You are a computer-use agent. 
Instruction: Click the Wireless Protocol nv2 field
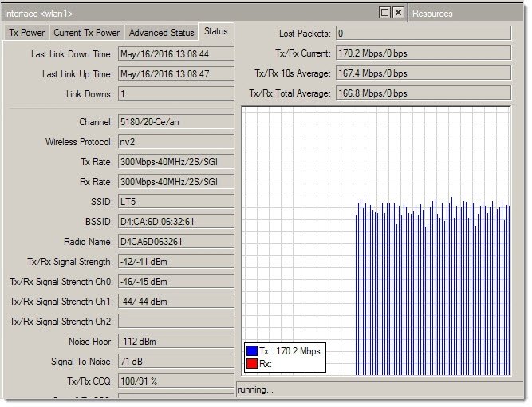pyautogui.click(x=176, y=142)
